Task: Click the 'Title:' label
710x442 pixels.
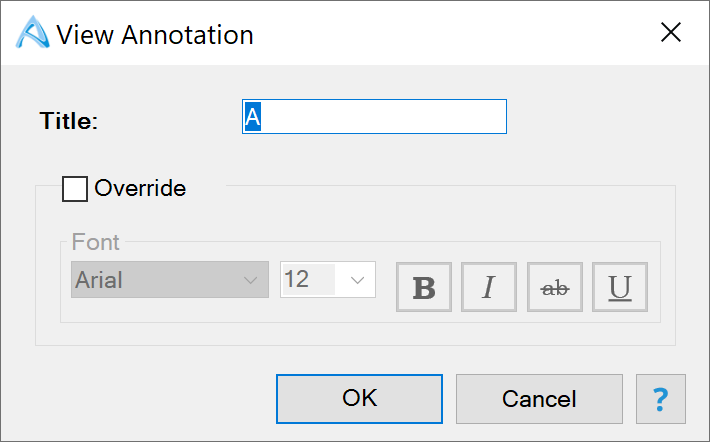Action: click(x=69, y=121)
